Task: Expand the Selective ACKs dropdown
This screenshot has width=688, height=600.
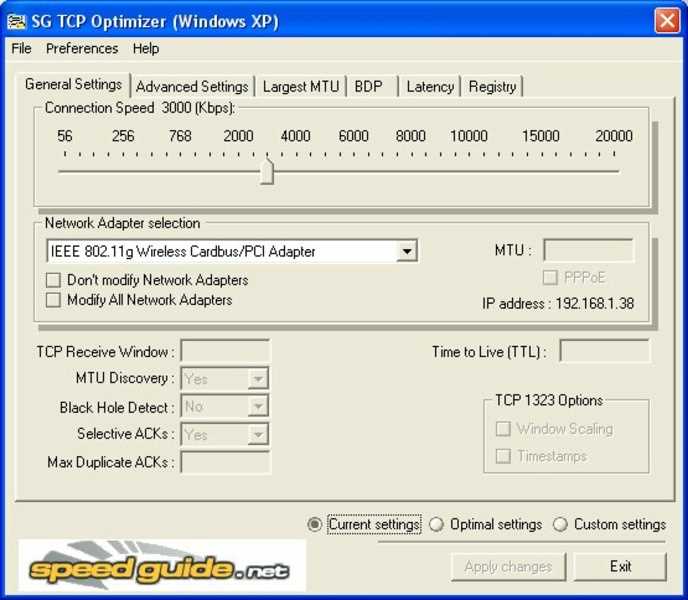Action: [258, 435]
